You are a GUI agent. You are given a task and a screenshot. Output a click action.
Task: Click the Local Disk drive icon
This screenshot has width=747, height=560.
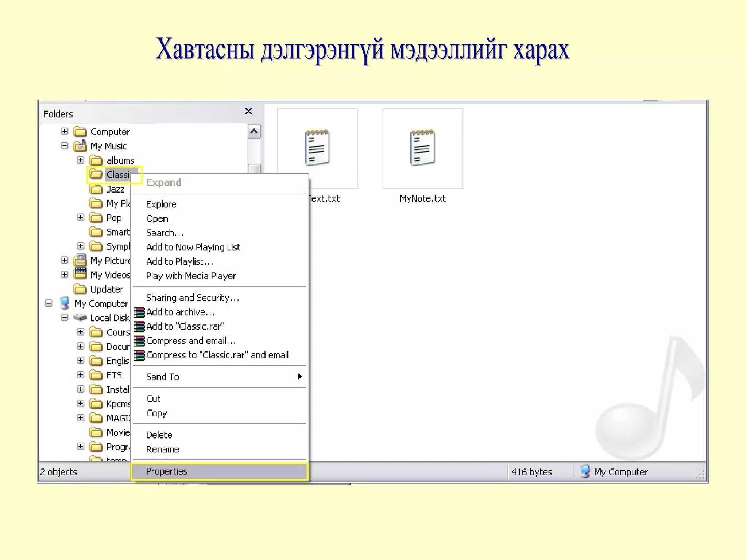coord(80,318)
